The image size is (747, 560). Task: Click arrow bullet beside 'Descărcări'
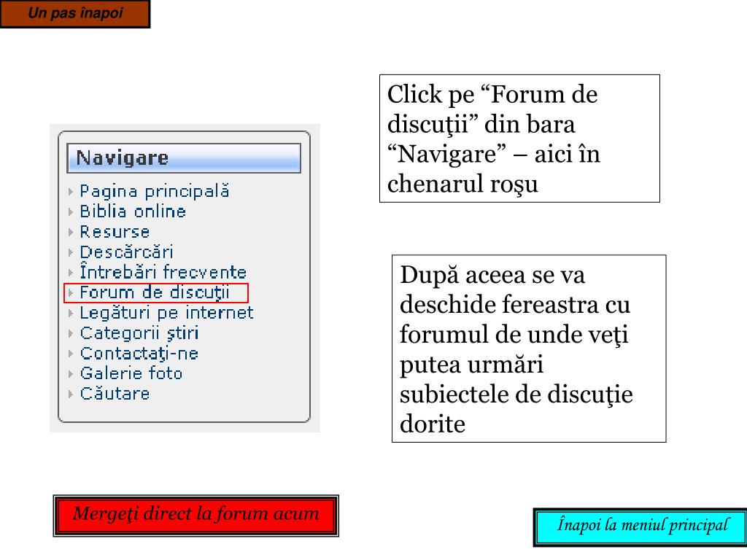pos(71,252)
